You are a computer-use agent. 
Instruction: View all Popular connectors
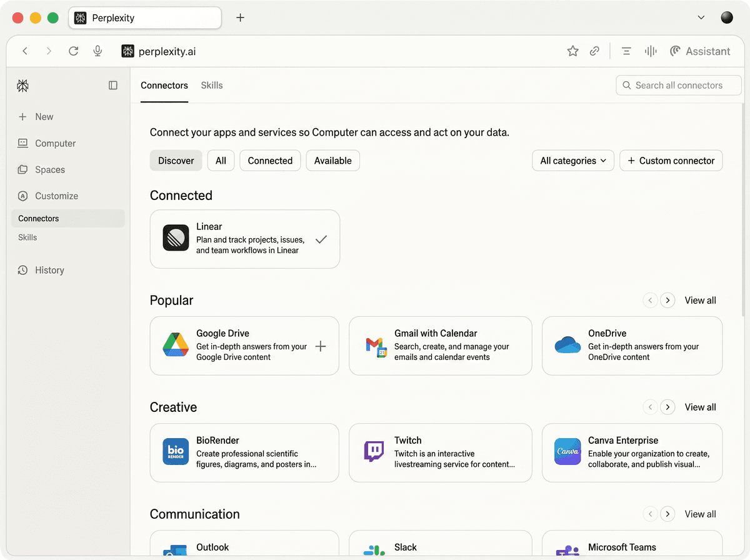[701, 301]
